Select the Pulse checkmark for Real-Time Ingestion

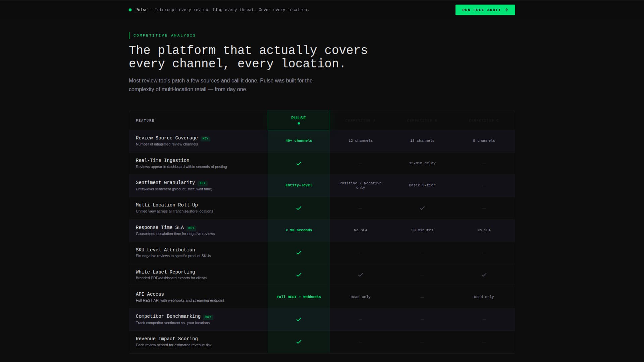[x=299, y=164]
